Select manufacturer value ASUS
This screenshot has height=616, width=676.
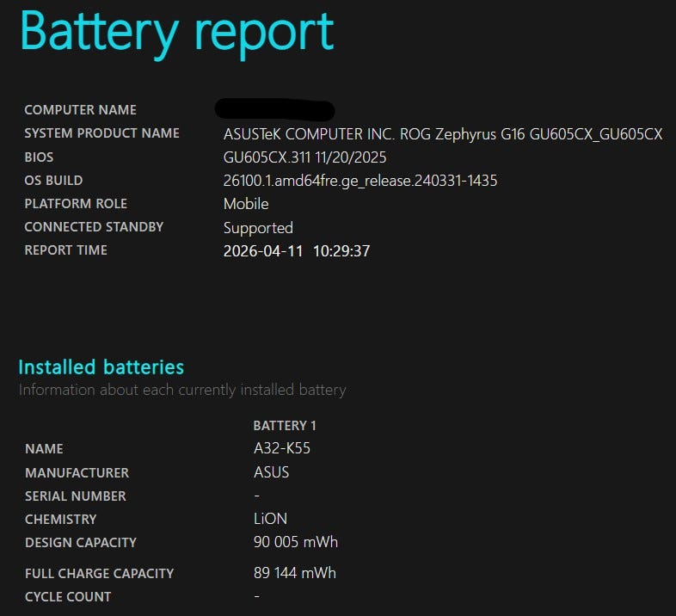click(x=271, y=472)
